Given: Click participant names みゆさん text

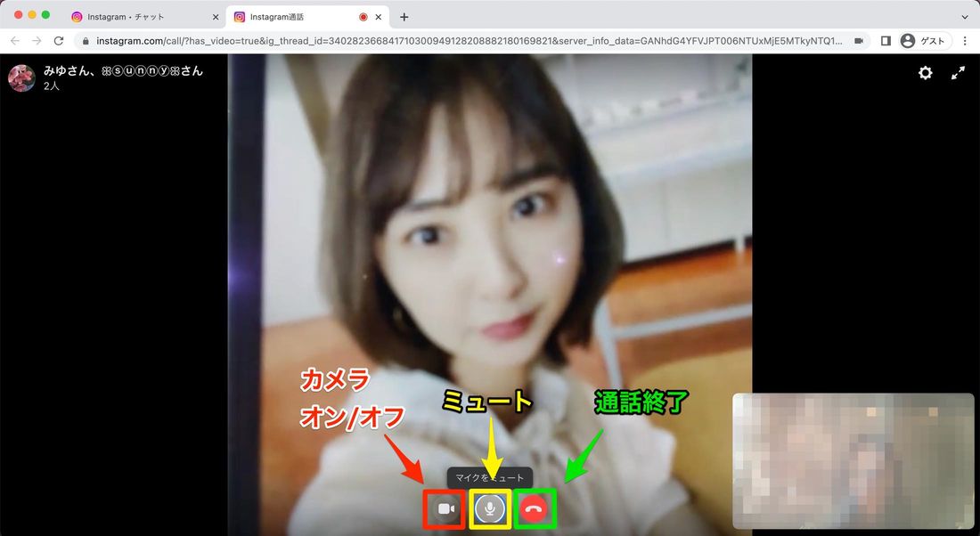Looking at the screenshot, I should 123,70.
